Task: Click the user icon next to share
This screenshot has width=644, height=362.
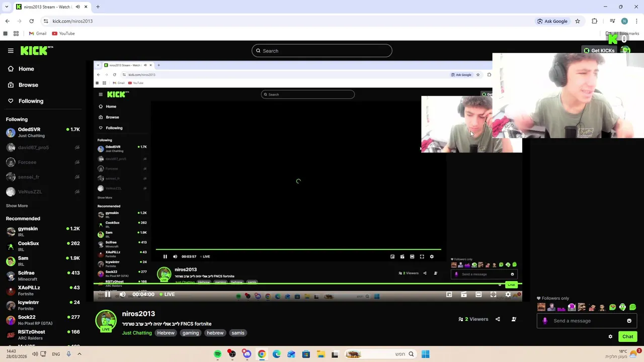Action: point(514,319)
